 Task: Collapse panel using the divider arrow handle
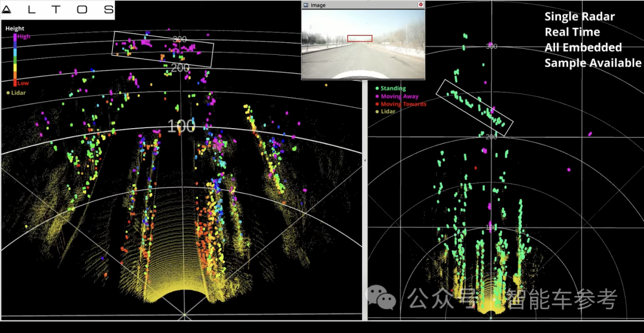click(x=364, y=161)
